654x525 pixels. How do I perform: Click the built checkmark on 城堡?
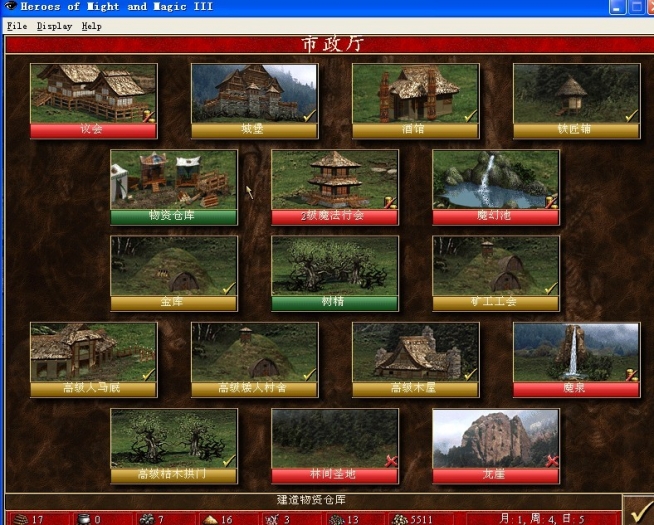(x=309, y=116)
